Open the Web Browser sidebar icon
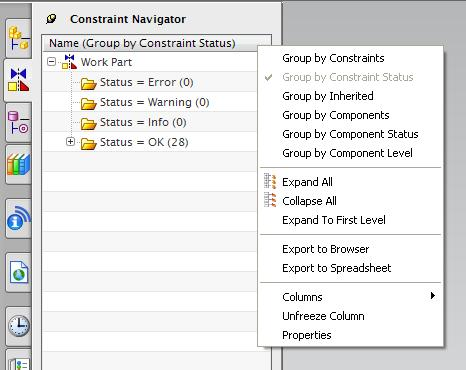This screenshot has height=370, width=466. click(x=19, y=272)
